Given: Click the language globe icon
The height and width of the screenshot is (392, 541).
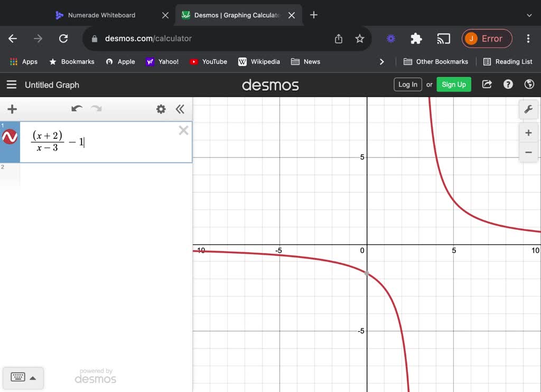Looking at the screenshot, I should point(529,84).
